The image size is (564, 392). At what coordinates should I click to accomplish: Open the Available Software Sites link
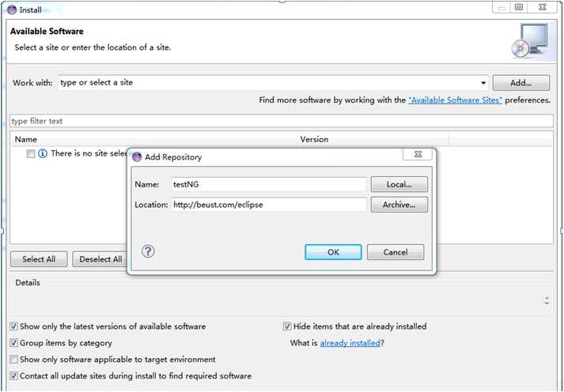[455, 100]
